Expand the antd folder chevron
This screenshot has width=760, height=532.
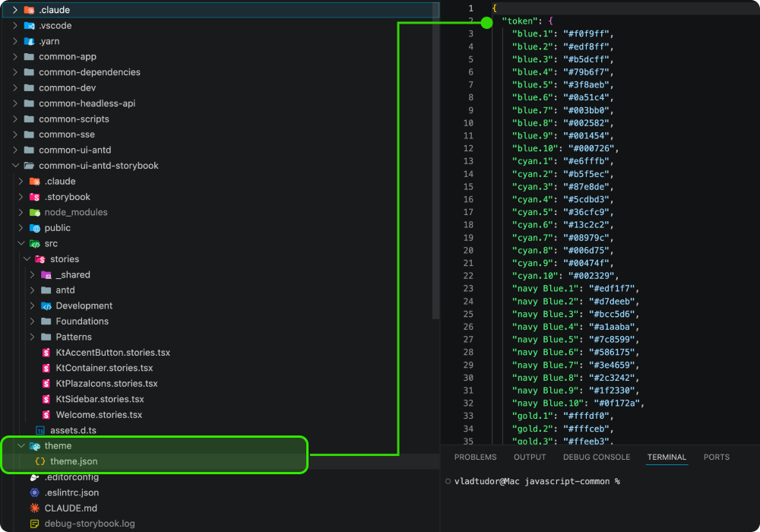[x=32, y=290]
